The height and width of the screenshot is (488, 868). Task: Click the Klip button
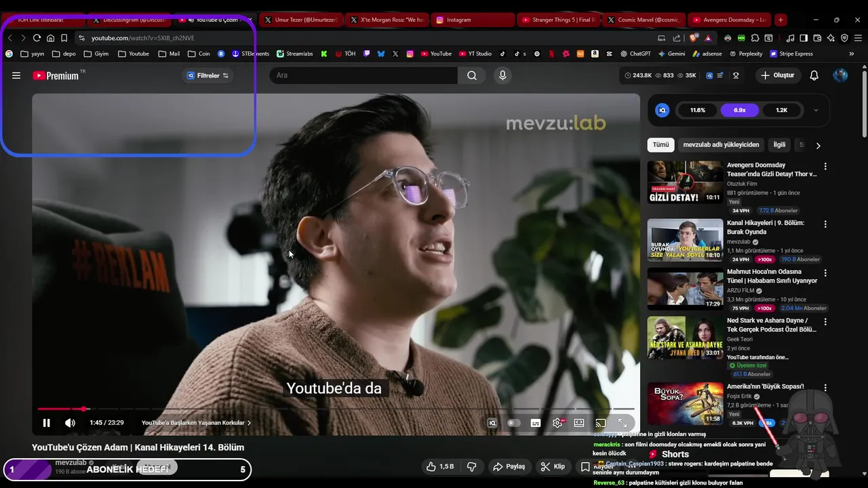[x=553, y=466]
